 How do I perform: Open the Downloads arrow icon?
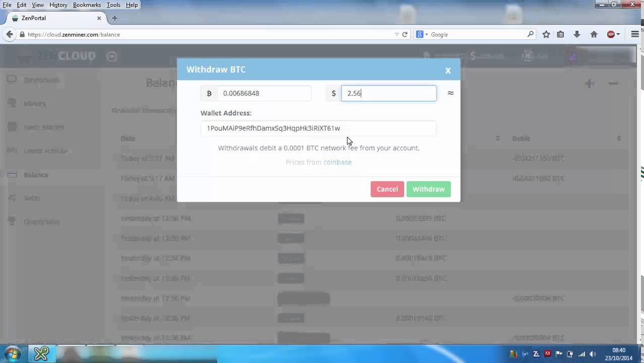577,34
